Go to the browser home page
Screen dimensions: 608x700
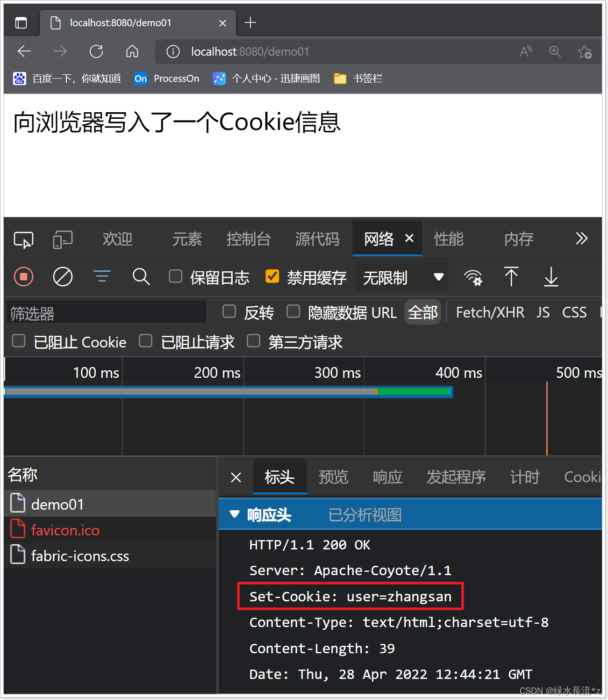[x=132, y=51]
